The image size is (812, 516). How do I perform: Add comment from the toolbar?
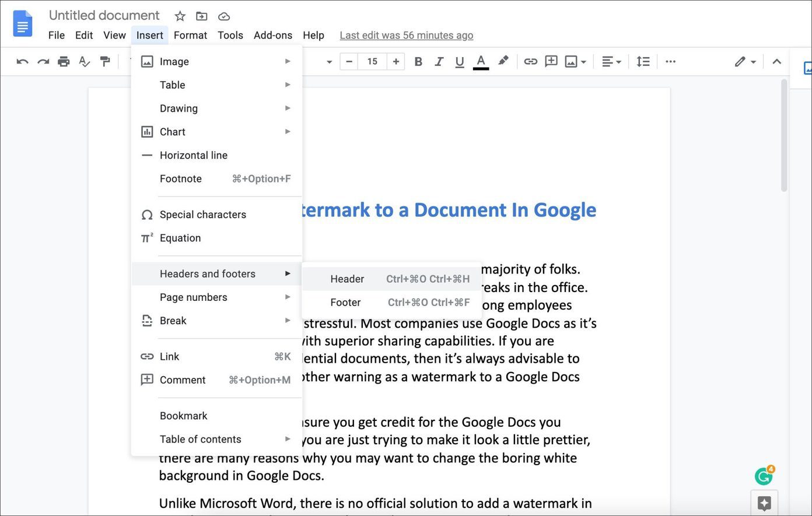(x=551, y=61)
